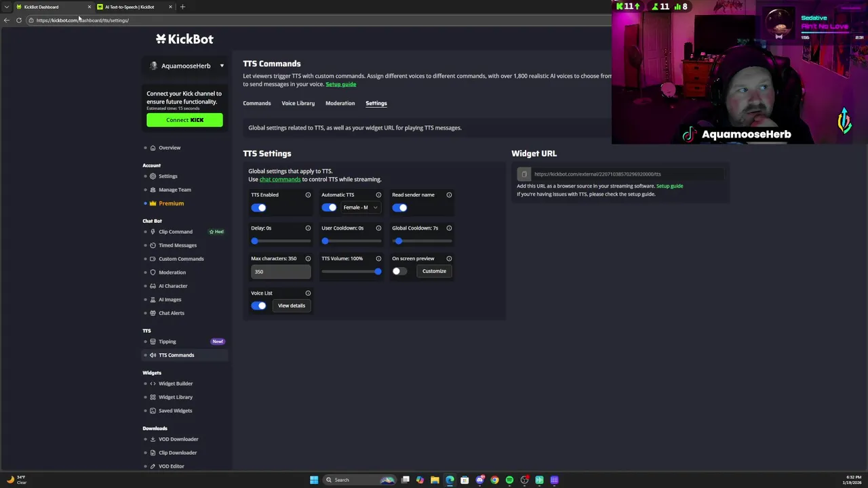This screenshot has width=868, height=488.
Task: Click the Clip Command sidebar icon
Action: 153,232
